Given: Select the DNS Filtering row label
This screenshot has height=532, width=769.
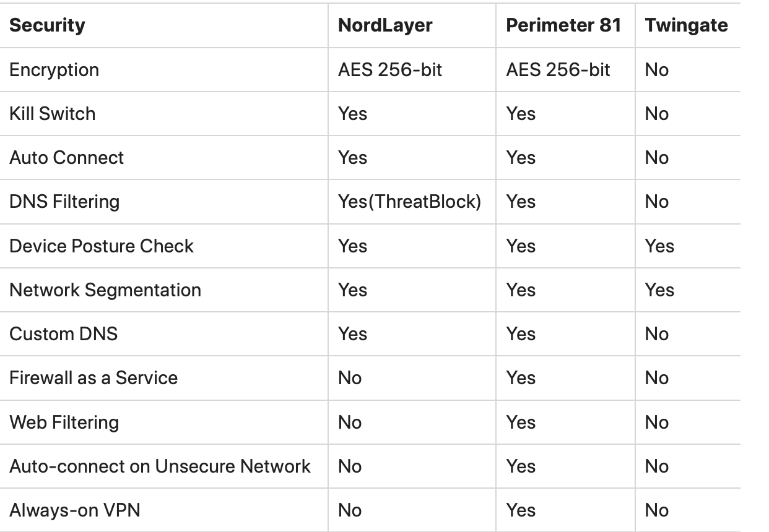Looking at the screenshot, I should click(x=64, y=202).
